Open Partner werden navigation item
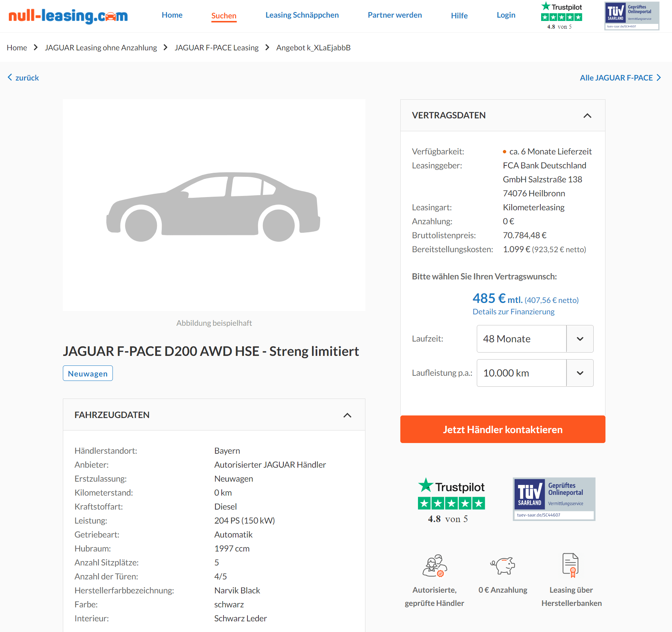The image size is (672, 632). pos(395,15)
